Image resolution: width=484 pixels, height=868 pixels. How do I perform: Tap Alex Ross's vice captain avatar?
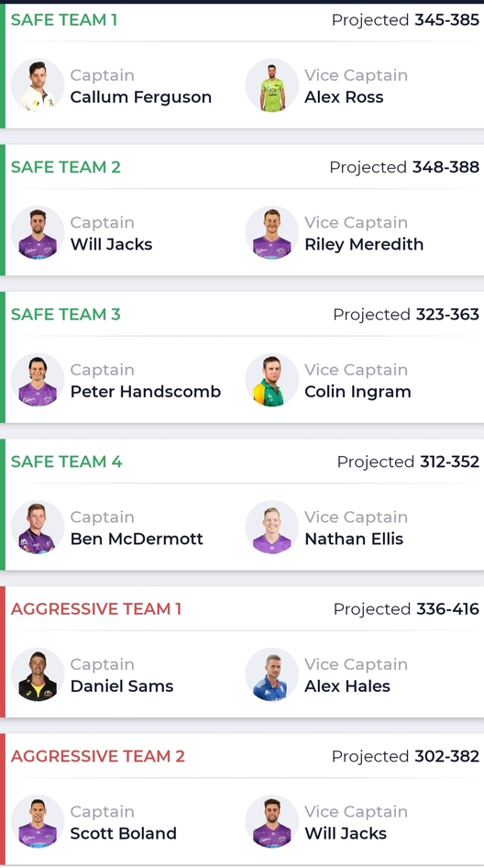pos(272,86)
